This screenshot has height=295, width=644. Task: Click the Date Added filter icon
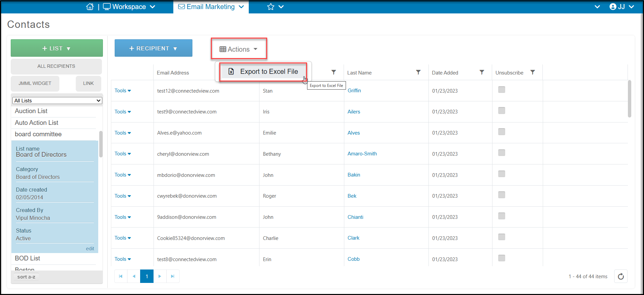click(x=482, y=72)
